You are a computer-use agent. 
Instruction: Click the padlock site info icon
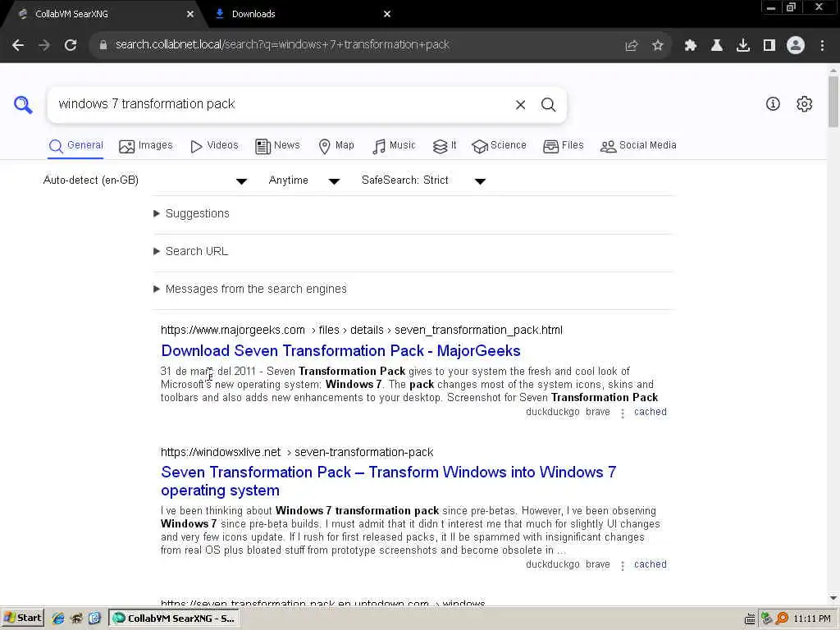tap(103, 45)
